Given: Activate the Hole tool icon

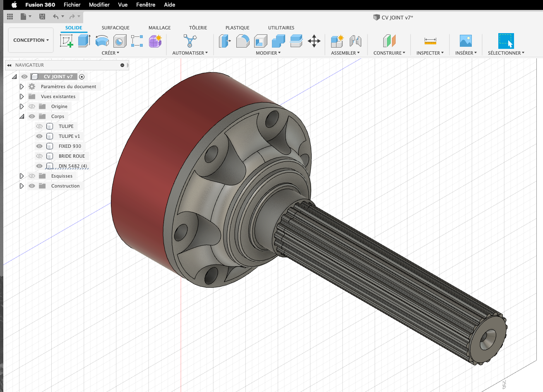Looking at the screenshot, I should click(x=120, y=41).
